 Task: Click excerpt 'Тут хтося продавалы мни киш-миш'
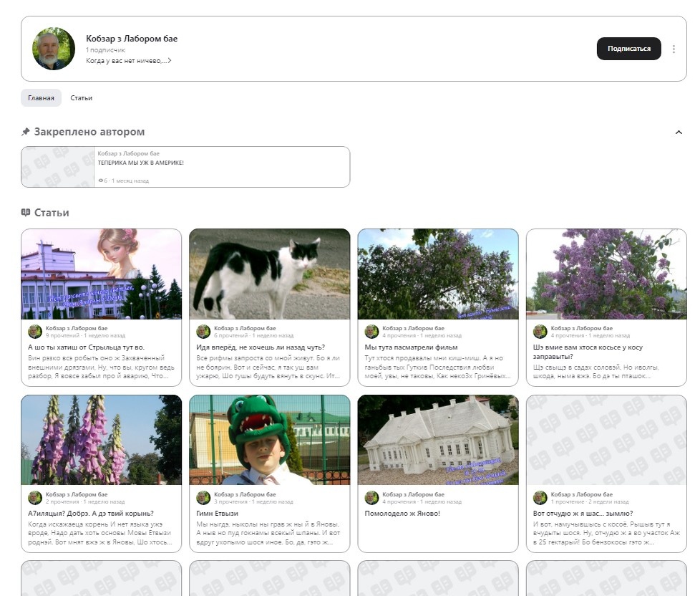tap(437, 367)
